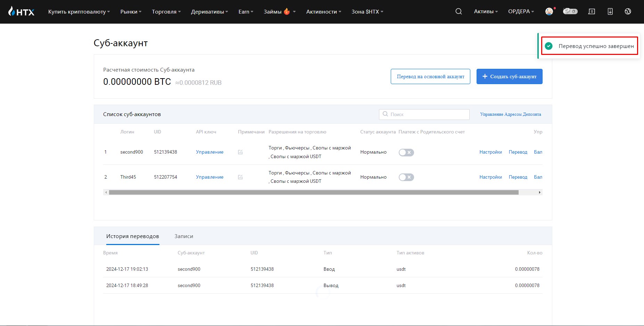Screen dimensions: 644x326
Task: Focus the Поиск search field
Action: (x=424, y=114)
